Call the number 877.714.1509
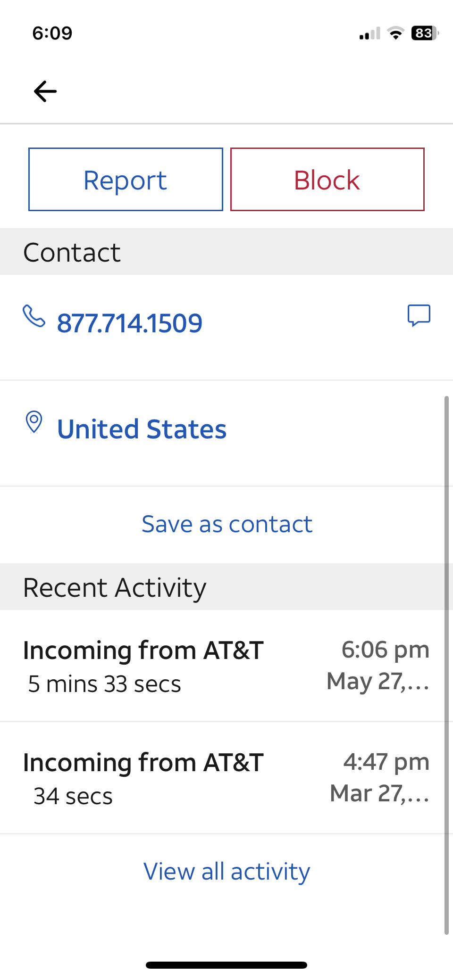 130,323
